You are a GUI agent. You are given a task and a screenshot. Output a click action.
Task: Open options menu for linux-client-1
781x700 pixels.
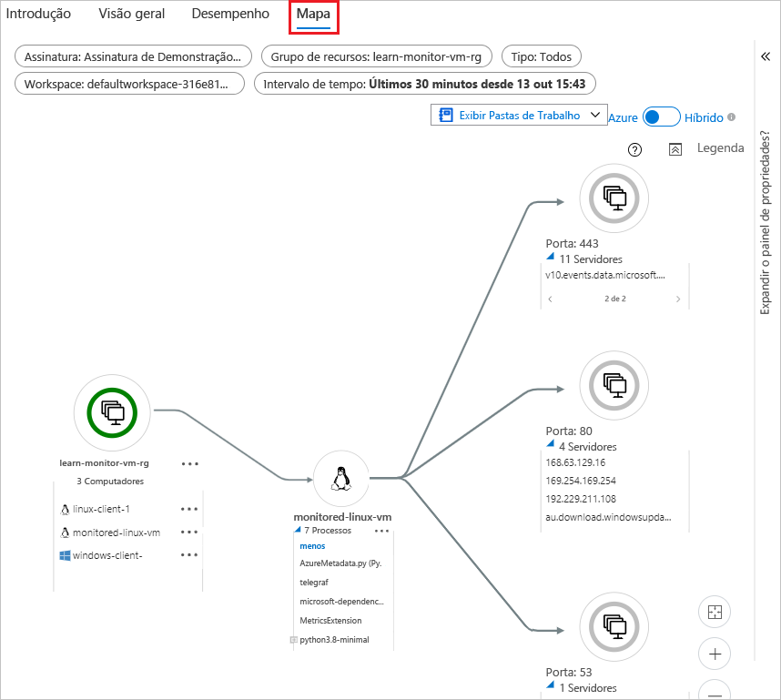(188, 509)
